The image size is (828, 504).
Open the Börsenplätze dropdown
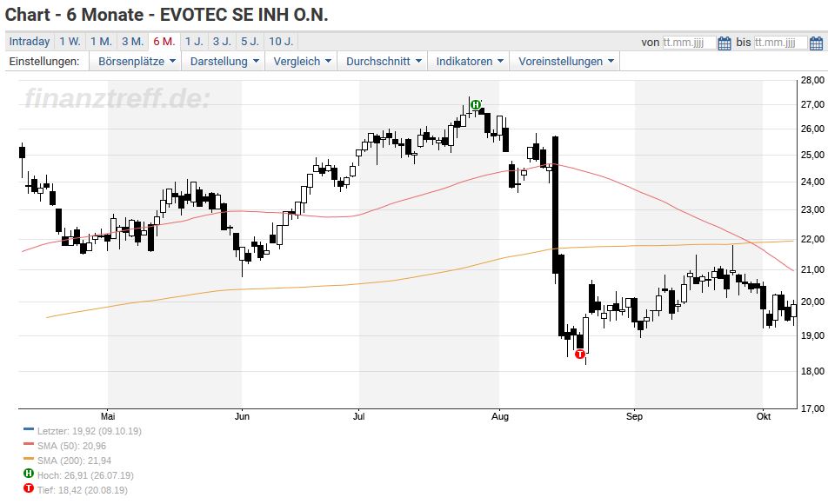[x=137, y=61]
